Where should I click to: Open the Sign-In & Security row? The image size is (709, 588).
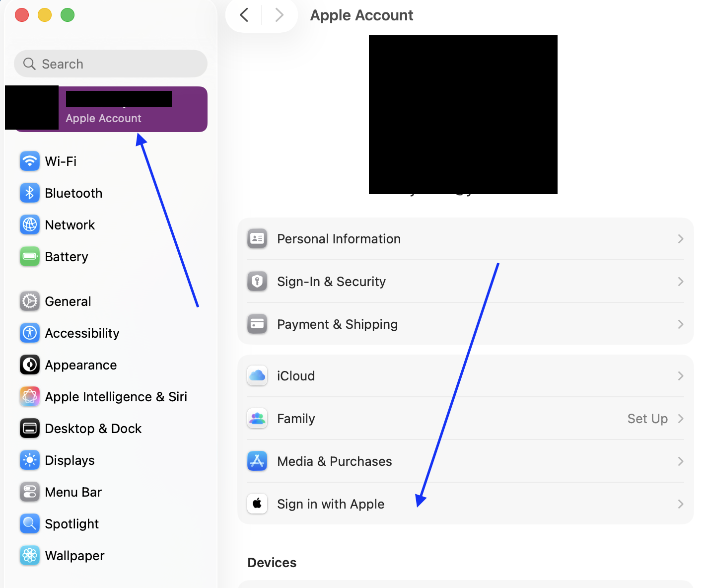point(466,282)
